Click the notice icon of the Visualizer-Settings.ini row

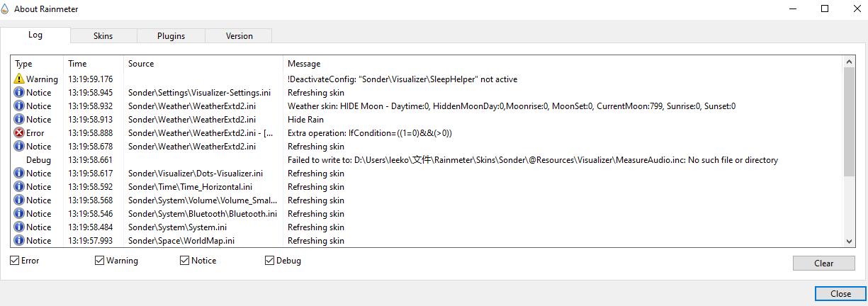pyautogui.click(x=19, y=92)
